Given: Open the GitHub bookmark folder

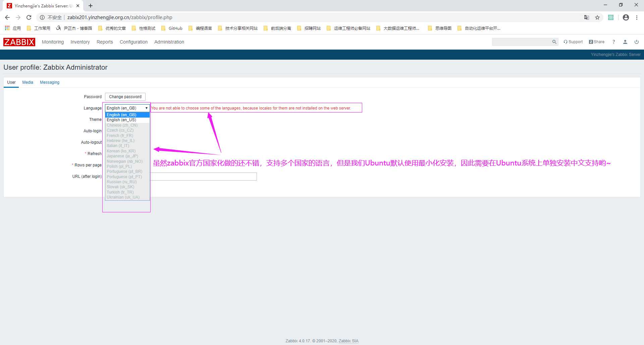Looking at the screenshot, I should click(172, 28).
